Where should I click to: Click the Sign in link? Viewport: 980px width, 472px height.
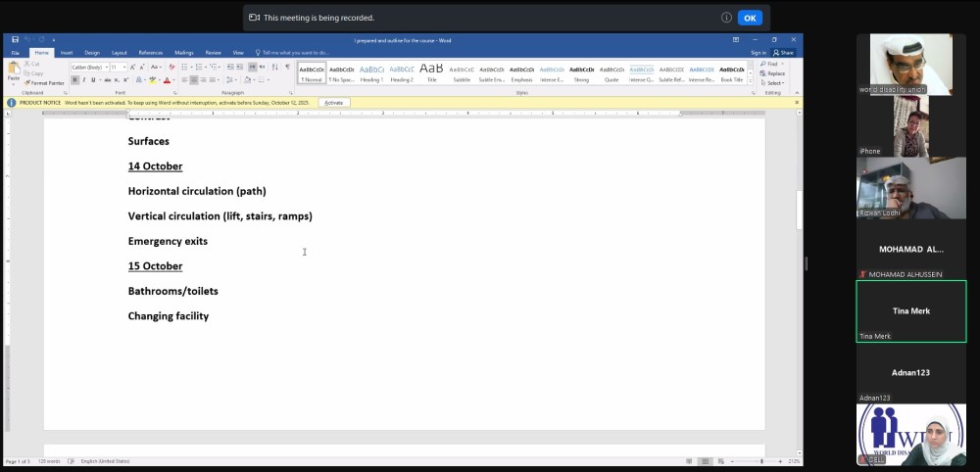(x=759, y=53)
